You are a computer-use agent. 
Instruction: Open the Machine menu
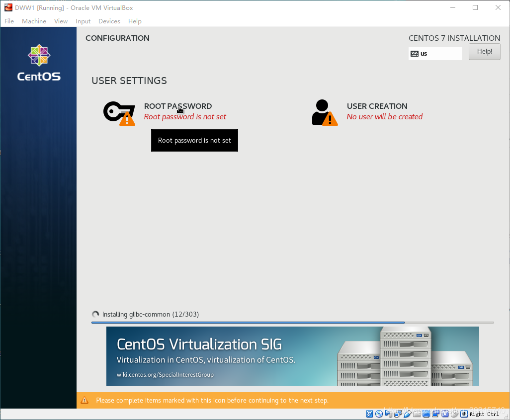(x=34, y=21)
